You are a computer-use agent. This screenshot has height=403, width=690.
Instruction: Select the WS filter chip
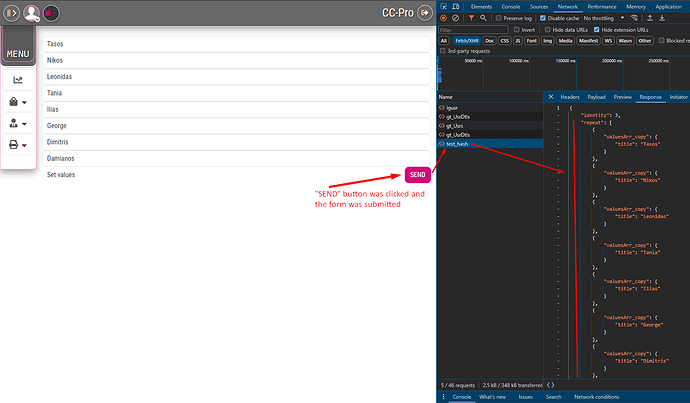click(x=608, y=41)
